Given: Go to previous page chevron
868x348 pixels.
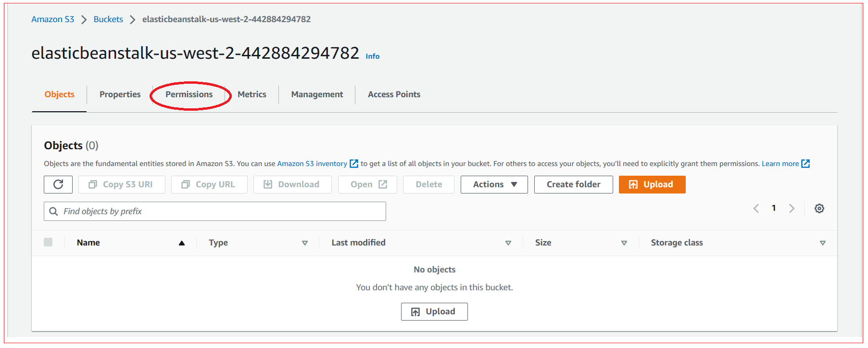Looking at the screenshot, I should (x=756, y=208).
